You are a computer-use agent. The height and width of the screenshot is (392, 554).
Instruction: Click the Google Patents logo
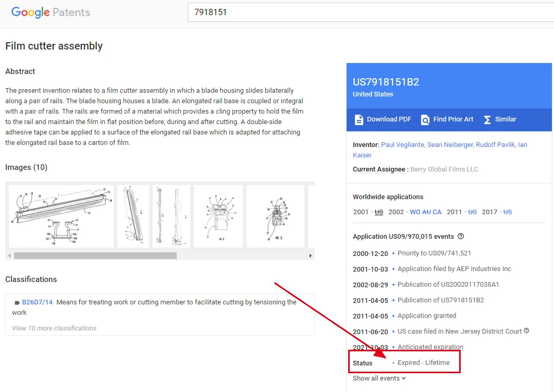[51, 13]
